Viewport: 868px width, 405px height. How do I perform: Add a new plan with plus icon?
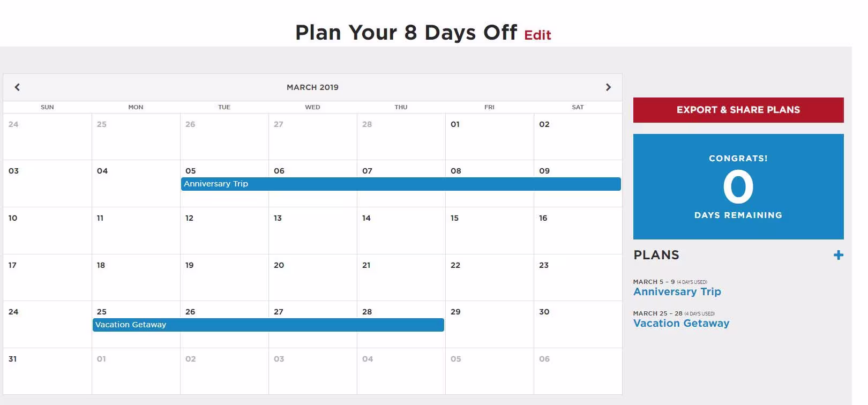click(839, 256)
